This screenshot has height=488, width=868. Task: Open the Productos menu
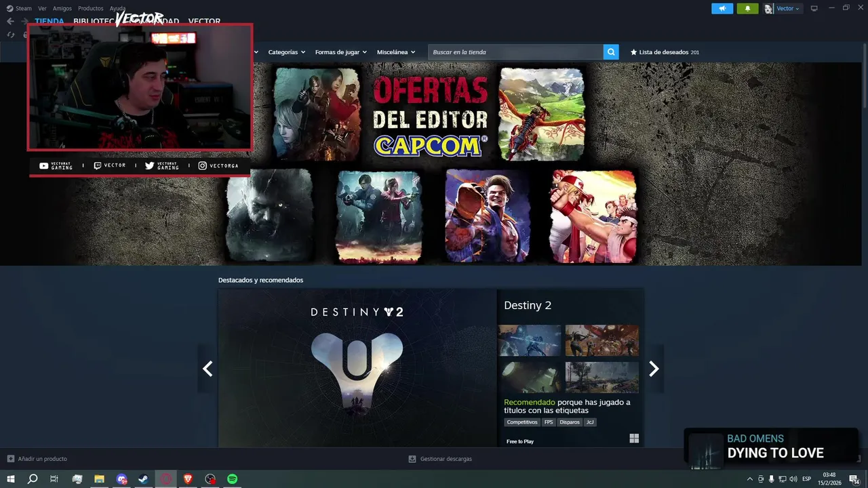coord(91,8)
